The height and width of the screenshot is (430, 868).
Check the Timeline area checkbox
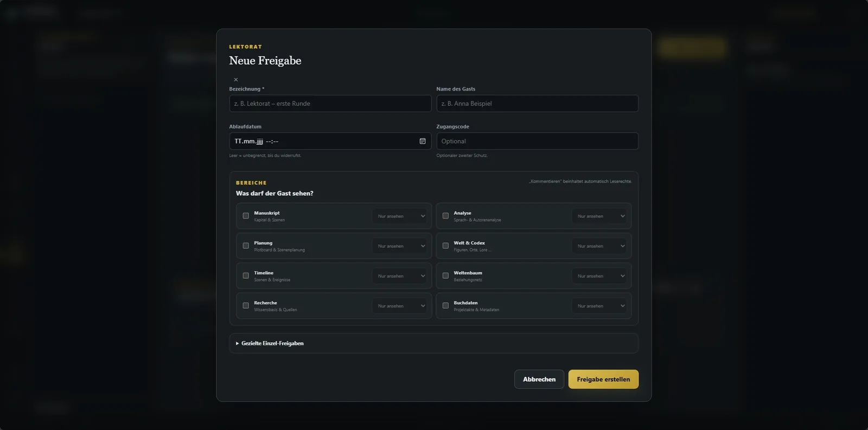coord(246,275)
